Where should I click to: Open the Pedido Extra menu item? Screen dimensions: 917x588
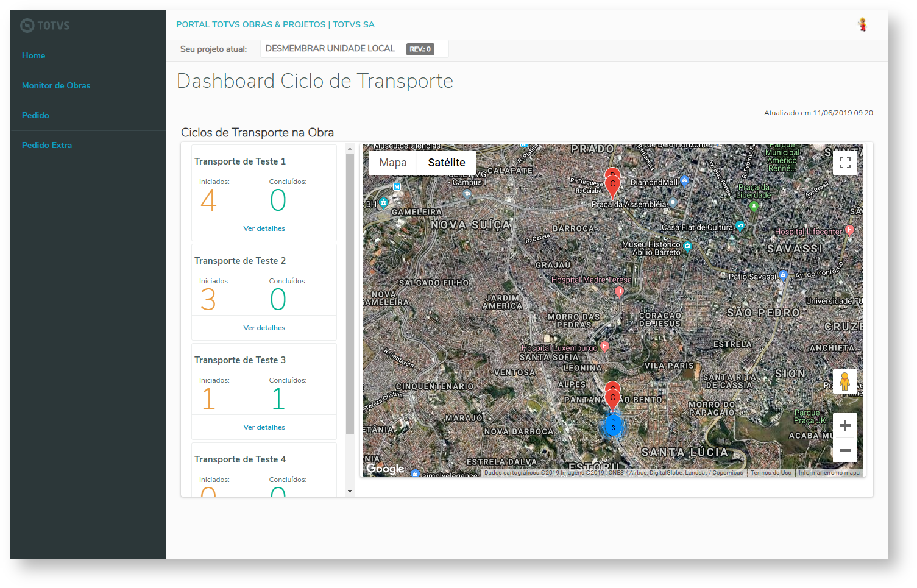[47, 145]
